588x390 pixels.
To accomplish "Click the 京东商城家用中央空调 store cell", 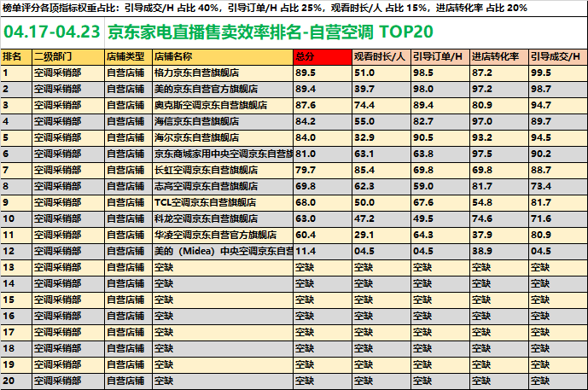I will point(223,154).
